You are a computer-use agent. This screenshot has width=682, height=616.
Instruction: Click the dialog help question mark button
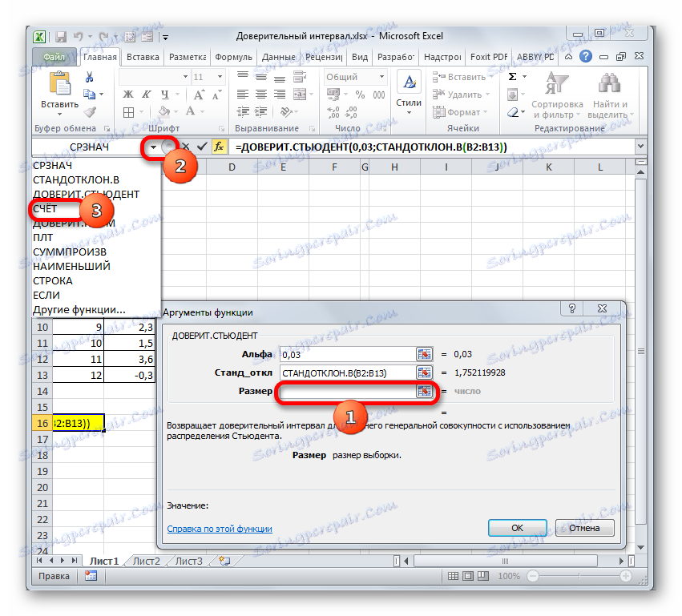[572, 308]
